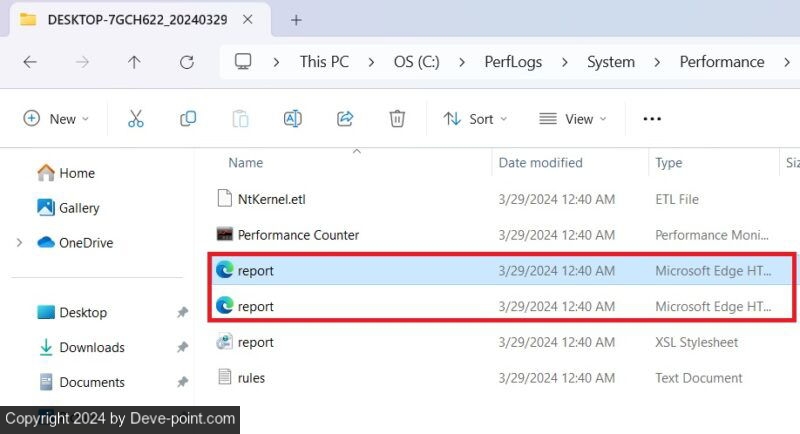The width and height of the screenshot is (800, 434).
Task: Add a new tab with plus button
Action: pyautogui.click(x=296, y=20)
